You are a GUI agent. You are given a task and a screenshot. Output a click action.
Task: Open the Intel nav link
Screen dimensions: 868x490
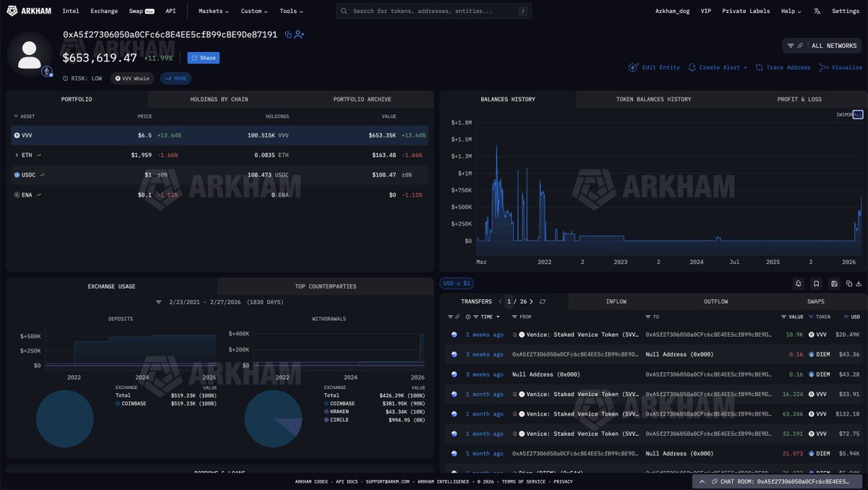pyautogui.click(x=71, y=11)
